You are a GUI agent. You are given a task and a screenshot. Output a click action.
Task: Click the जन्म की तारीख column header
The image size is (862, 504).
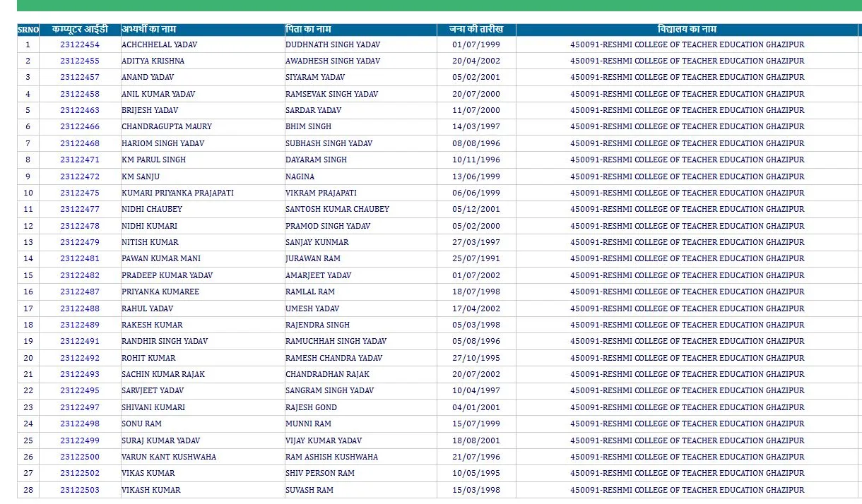(x=476, y=30)
